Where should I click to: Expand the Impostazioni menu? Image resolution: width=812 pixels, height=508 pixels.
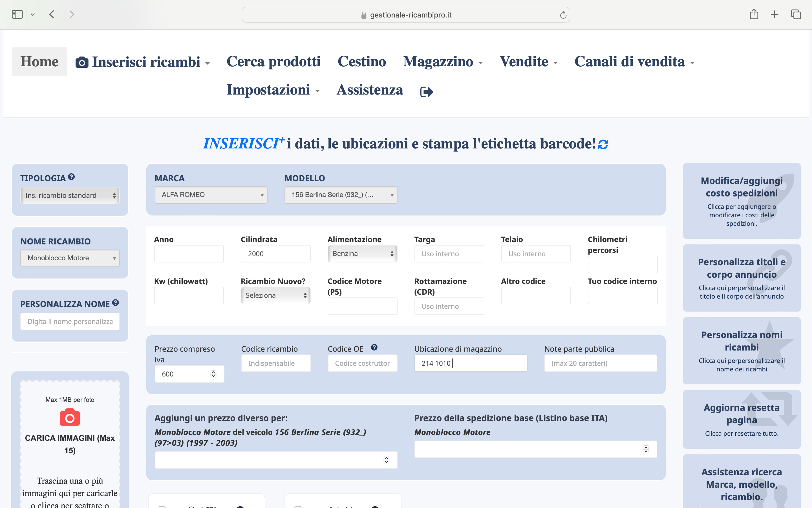(x=273, y=90)
